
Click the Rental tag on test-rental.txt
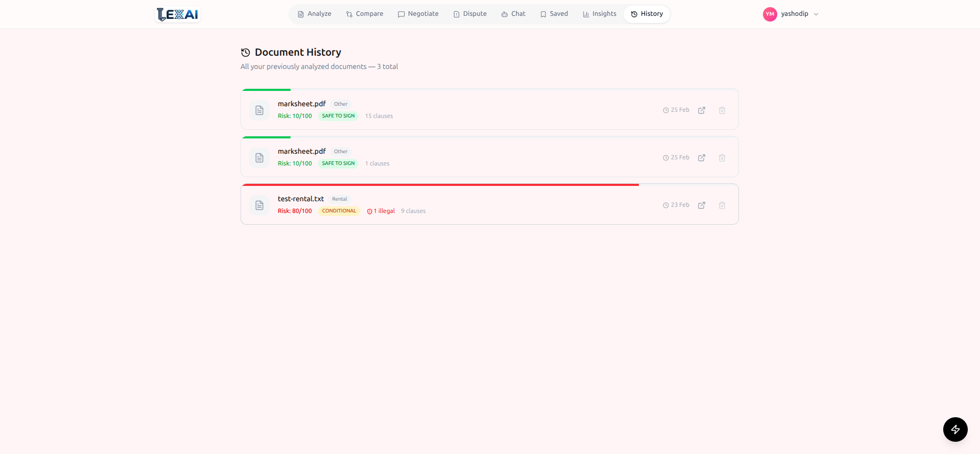coord(340,199)
